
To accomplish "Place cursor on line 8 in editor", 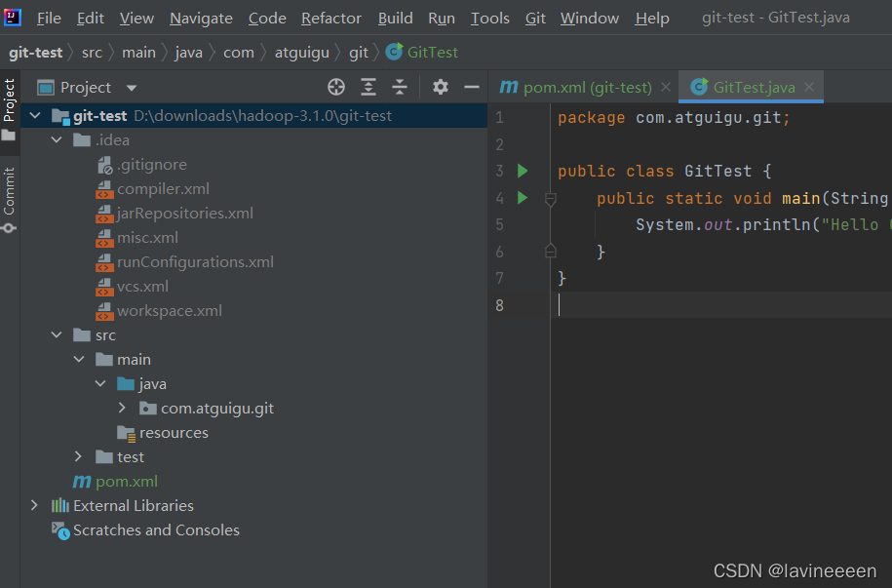I will pyautogui.click(x=720, y=305).
